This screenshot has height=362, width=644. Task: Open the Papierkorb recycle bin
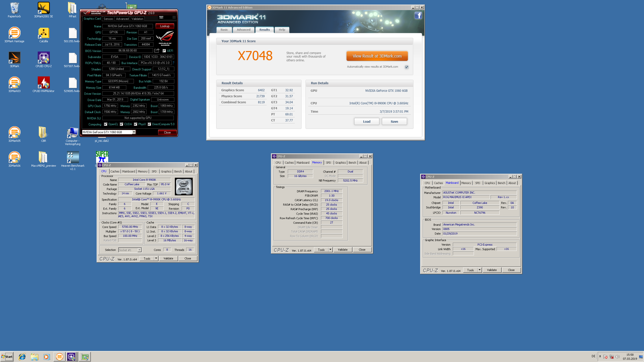coord(14,10)
